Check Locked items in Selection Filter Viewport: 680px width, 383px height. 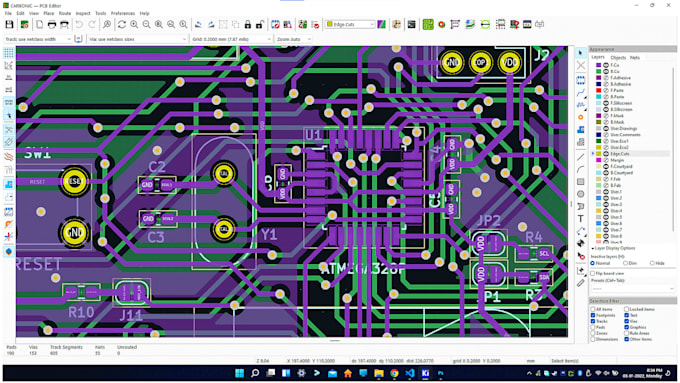[x=627, y=309]
